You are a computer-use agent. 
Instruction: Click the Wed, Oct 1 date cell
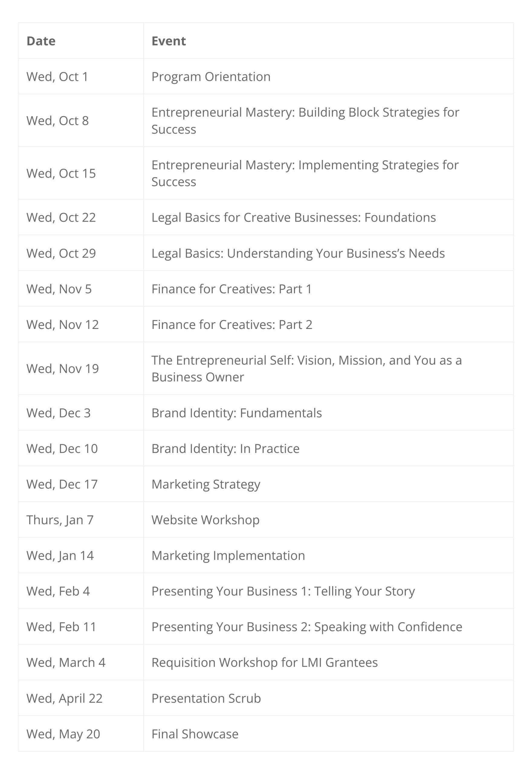(x=57, y=77)
